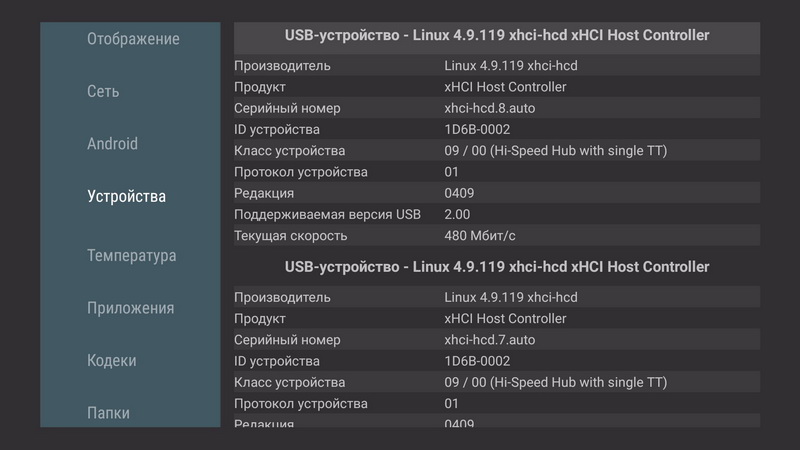Select the Поддерживаемая версия USB label
This screenshot has width=800, height=450.
click(328, 214)
